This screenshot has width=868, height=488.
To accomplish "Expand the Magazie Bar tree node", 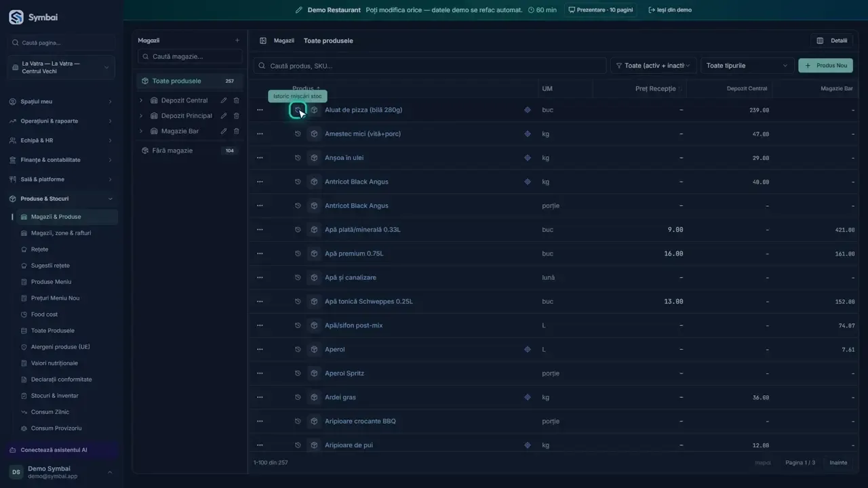I will (141, 131).
